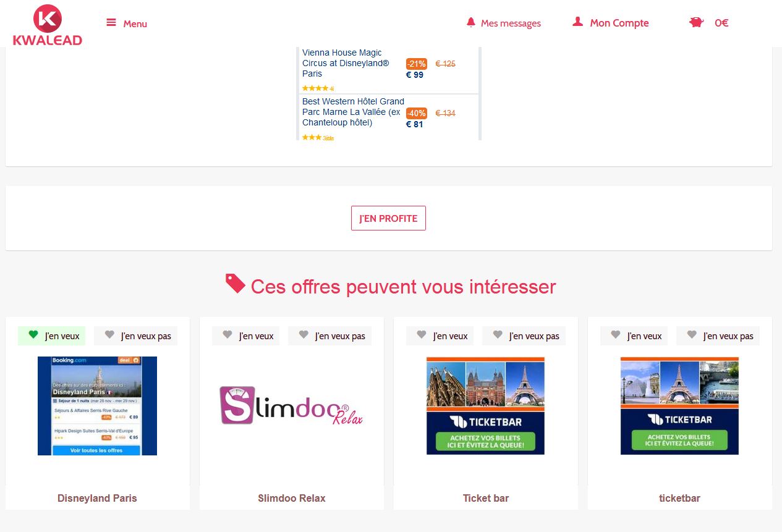Viewport: 782px width, 532px height.
Task: Open Best Western Hôtel Grand Parc link
Action: pyautogui.click(x=353, y=112)
